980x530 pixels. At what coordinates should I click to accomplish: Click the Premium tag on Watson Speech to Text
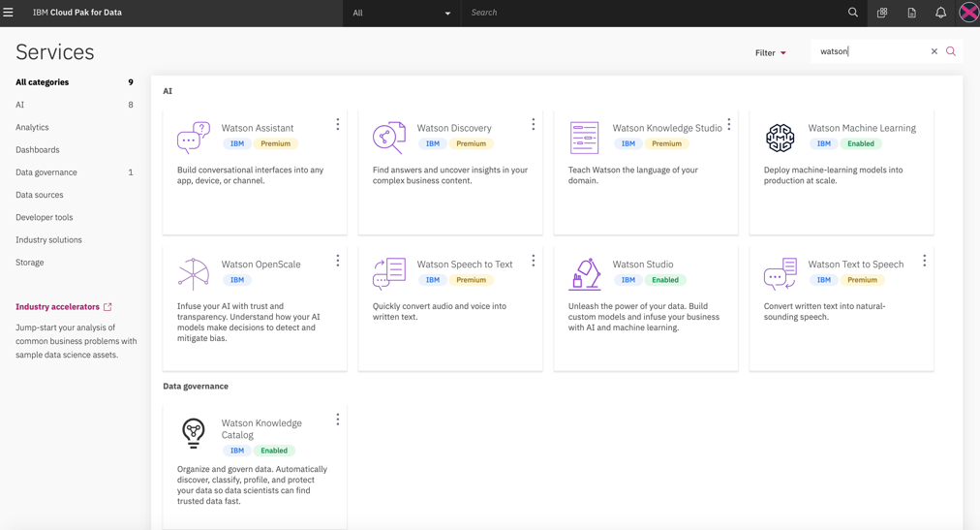pos(471,280)
